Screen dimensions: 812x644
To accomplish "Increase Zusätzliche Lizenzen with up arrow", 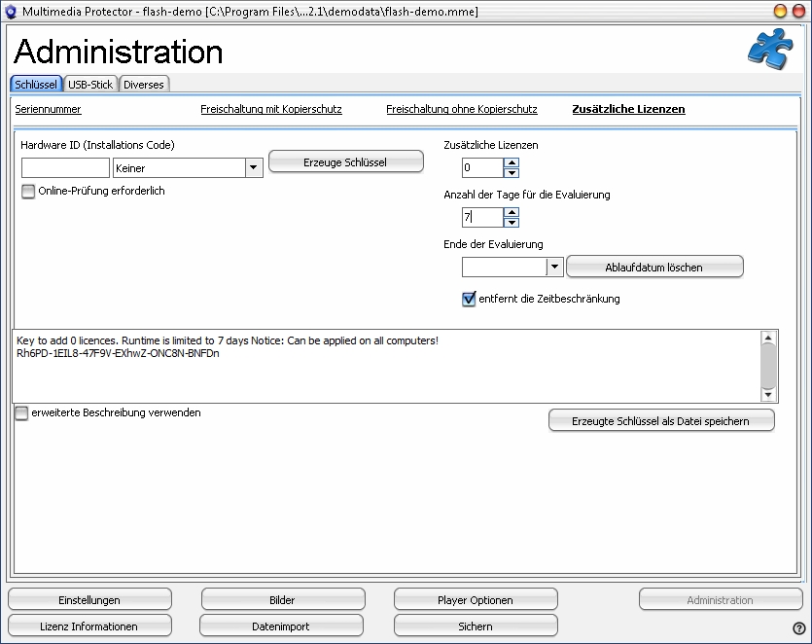I will 512,163.
